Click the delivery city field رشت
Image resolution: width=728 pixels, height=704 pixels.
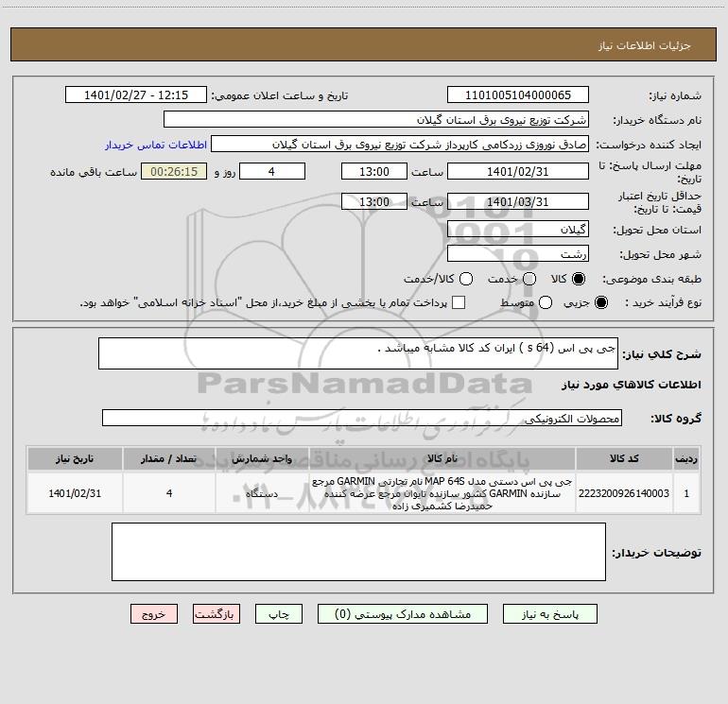click(x=518, y=254)
